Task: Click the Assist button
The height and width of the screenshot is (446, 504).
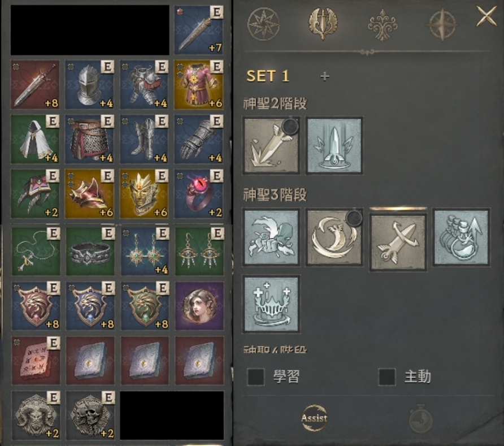Action: pos(314,418)
